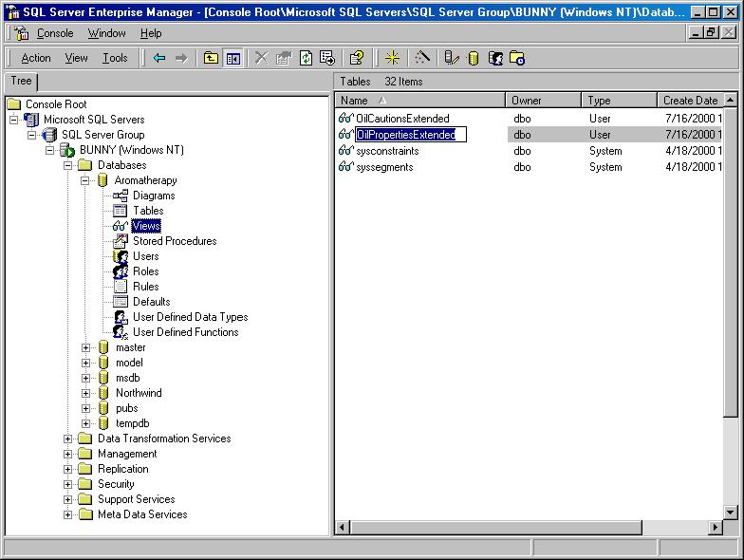
Task: Collapse the SQL Server Group node
Action: click(32, 135)
